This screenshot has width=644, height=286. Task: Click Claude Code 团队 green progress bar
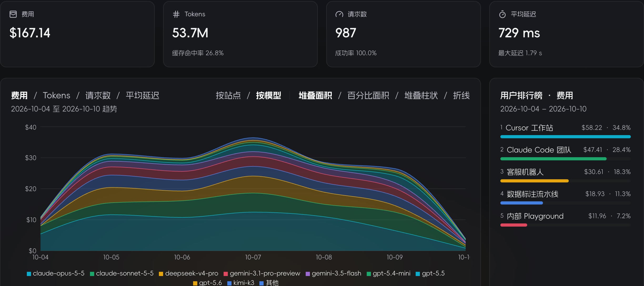click(553, 159)
